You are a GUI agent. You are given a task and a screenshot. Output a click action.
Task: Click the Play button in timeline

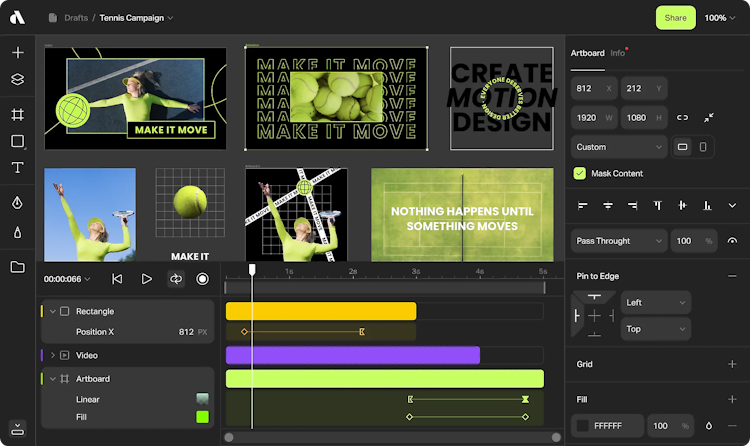coord(146,279)
